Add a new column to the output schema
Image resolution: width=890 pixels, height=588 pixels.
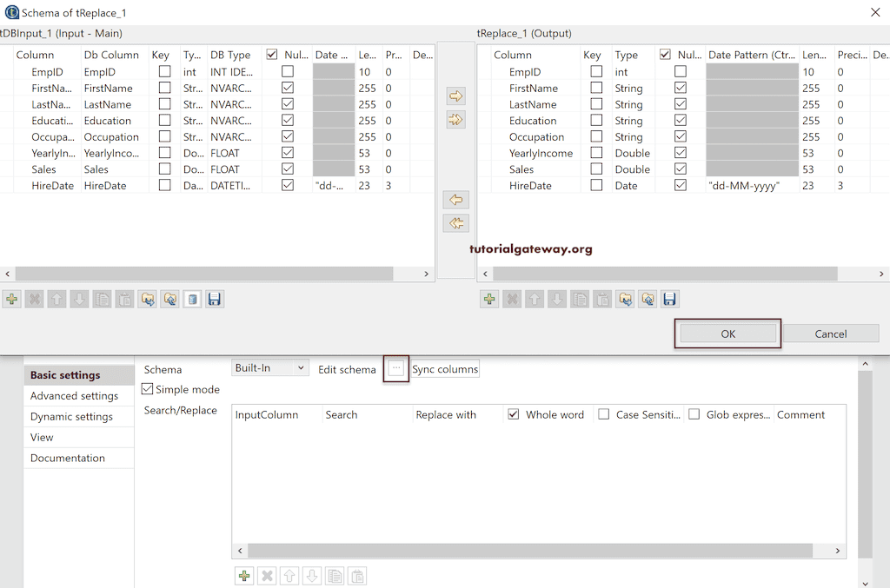pyautogui.click(x=489, y=299)
